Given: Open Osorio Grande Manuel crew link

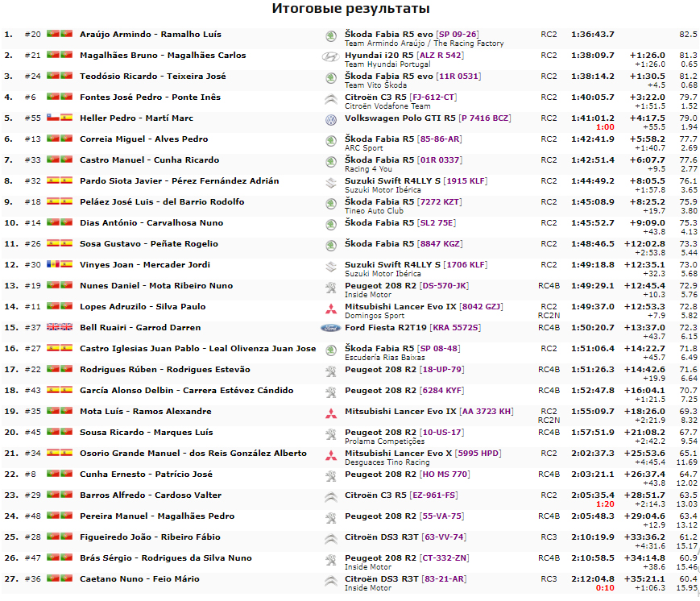Looking at the screenshot, I should 193,454.
